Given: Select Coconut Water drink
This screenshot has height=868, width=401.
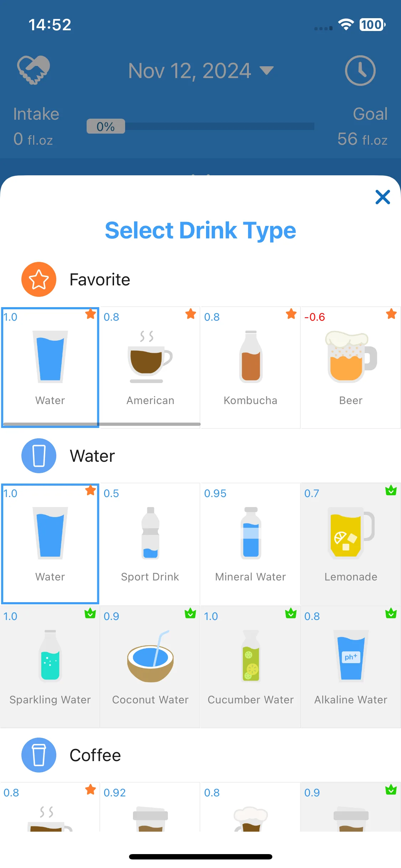Looking at the screenshot, I should 150,667.
